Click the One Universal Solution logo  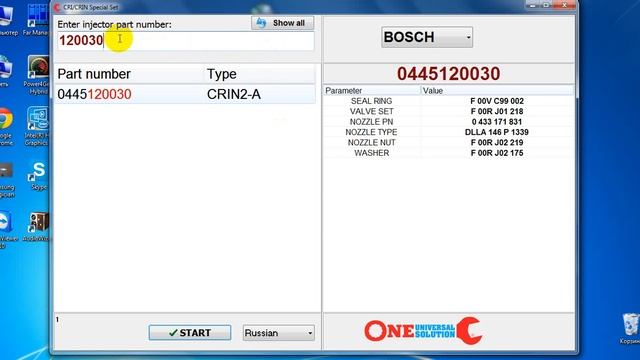(x=424, y=331)
